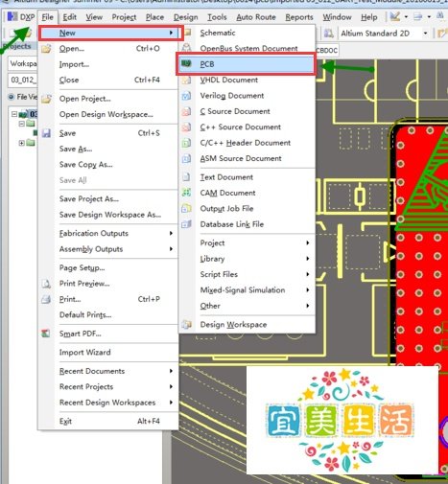The image size is (448, 484).
Task: Open the Edit menu
Action: click(x=69, y=17)
